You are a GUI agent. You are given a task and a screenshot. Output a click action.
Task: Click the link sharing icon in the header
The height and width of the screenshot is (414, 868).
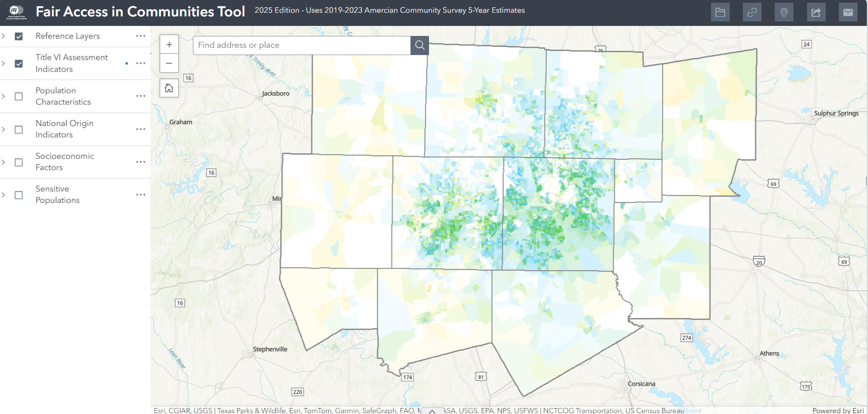pos(752,12)
